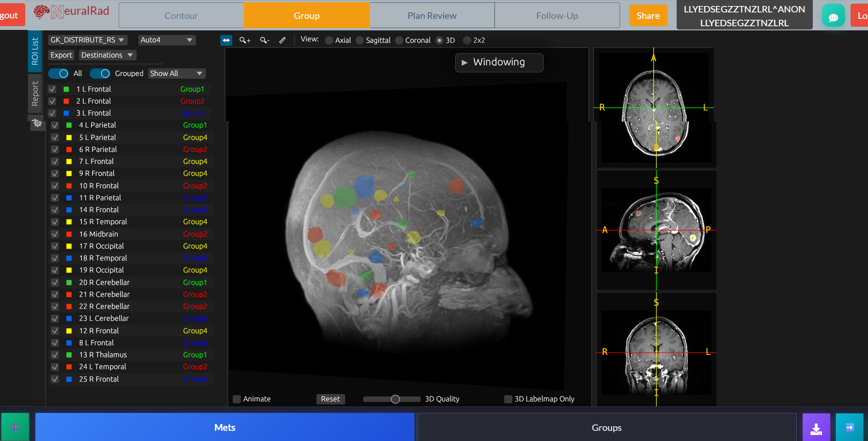Open the Groups tab at bottom

[606, 428]
